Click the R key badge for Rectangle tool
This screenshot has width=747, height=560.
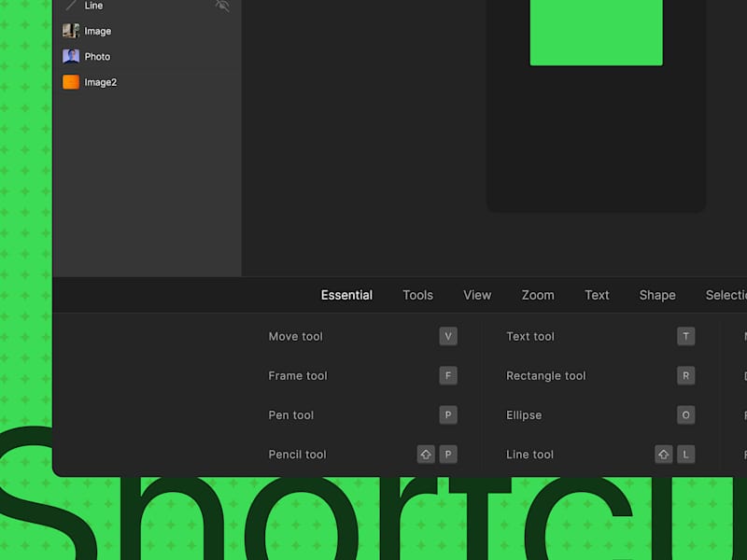[x=686, y=376]
